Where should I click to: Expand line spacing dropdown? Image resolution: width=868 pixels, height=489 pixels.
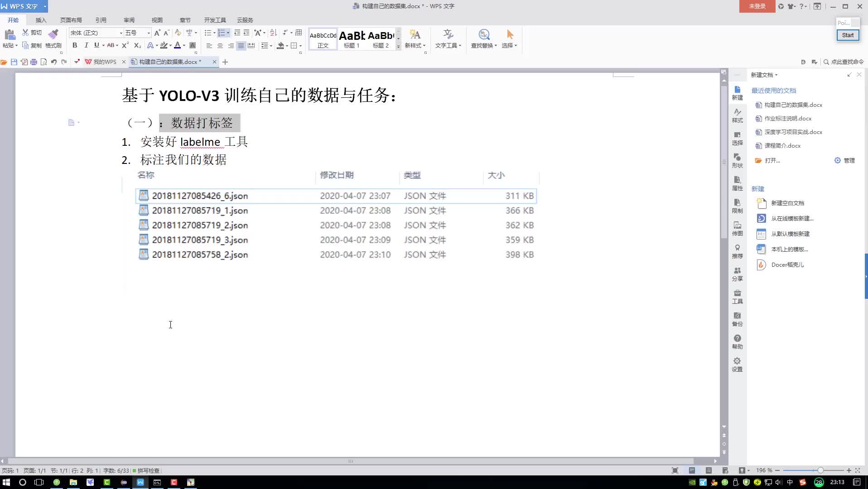click(271, 46)
